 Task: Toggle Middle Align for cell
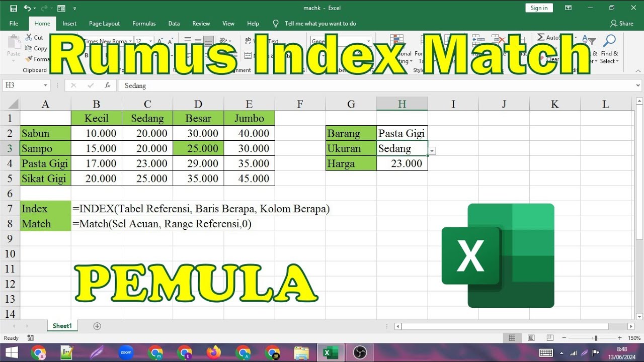[x=198, y=41]
